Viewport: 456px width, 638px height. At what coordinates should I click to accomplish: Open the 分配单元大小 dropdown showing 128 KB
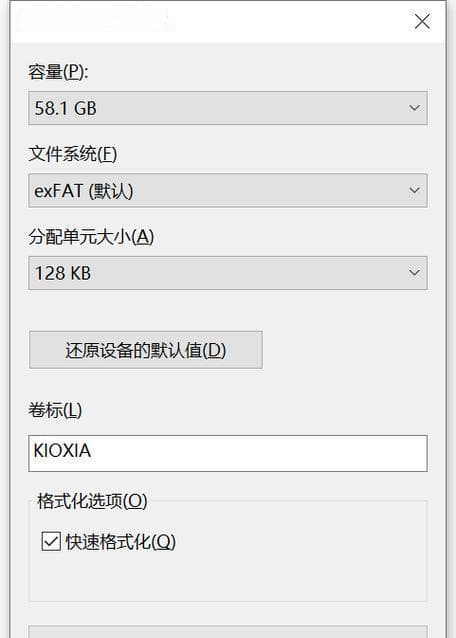click(x=228, y=273)
